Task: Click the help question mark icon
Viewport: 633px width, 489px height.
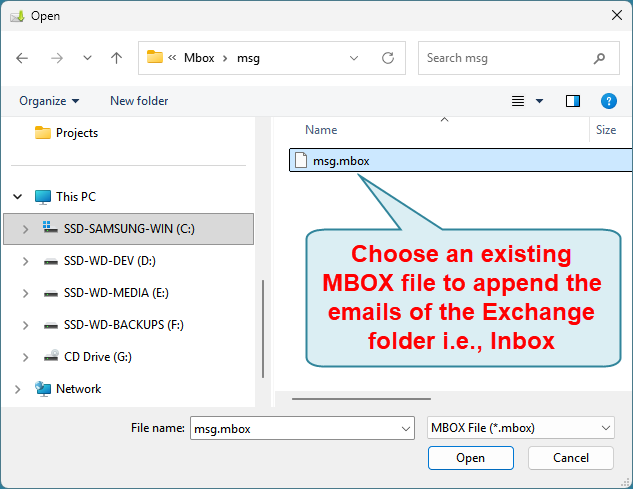Action: [x=607, y=101]
